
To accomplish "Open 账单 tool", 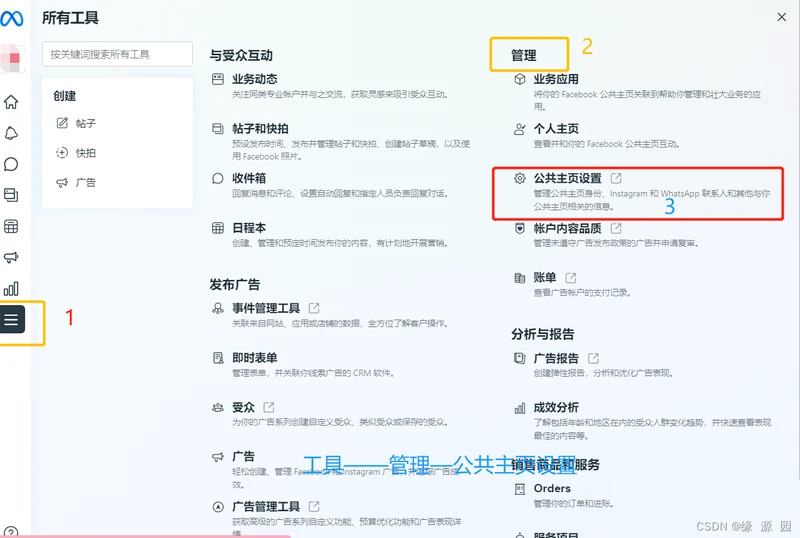I will [x=545, y=277].
